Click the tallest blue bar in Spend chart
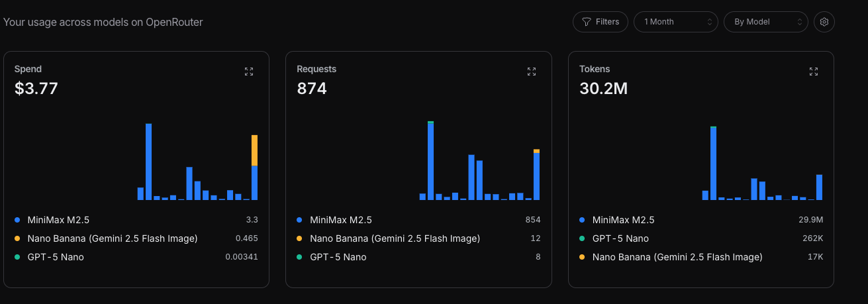Viewport: 868px width, 304px height. tap(149, 162)
